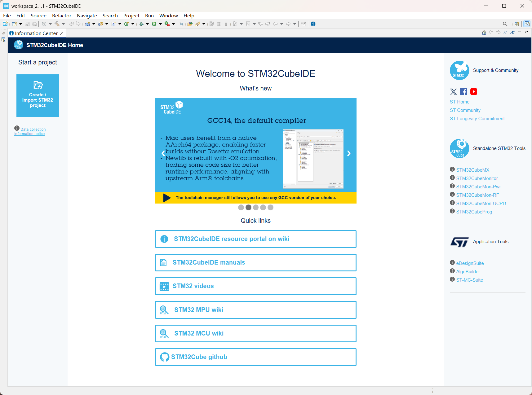The width and height of the screenshot is (532, 395).
Task: Expand the External Tools dropdown arrow
Action: [173, 24]
